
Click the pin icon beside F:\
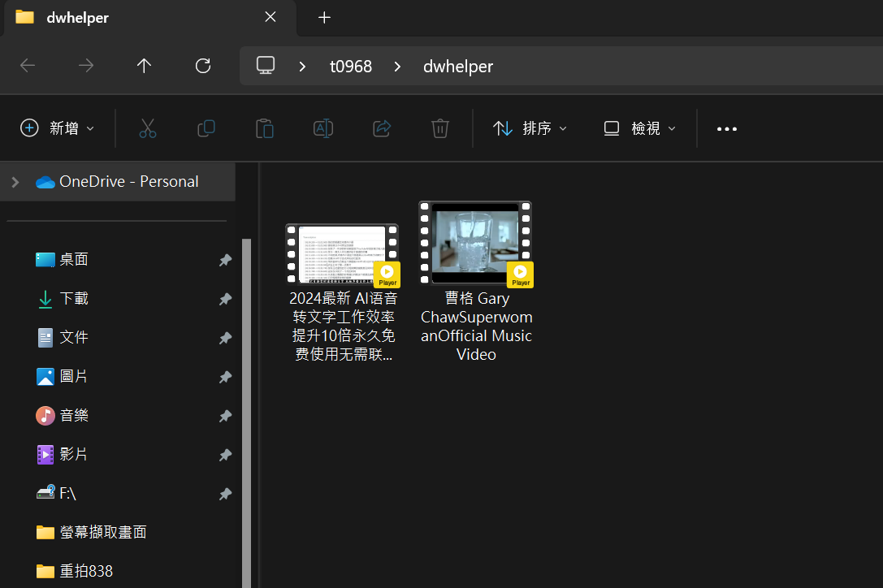pyautogui.click(x=225, y=493)
